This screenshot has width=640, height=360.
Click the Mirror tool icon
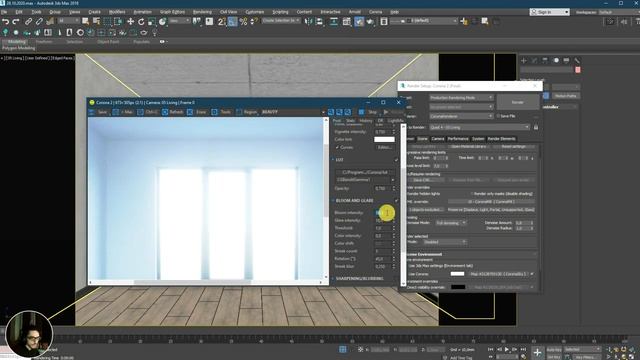tap(309, 21)
